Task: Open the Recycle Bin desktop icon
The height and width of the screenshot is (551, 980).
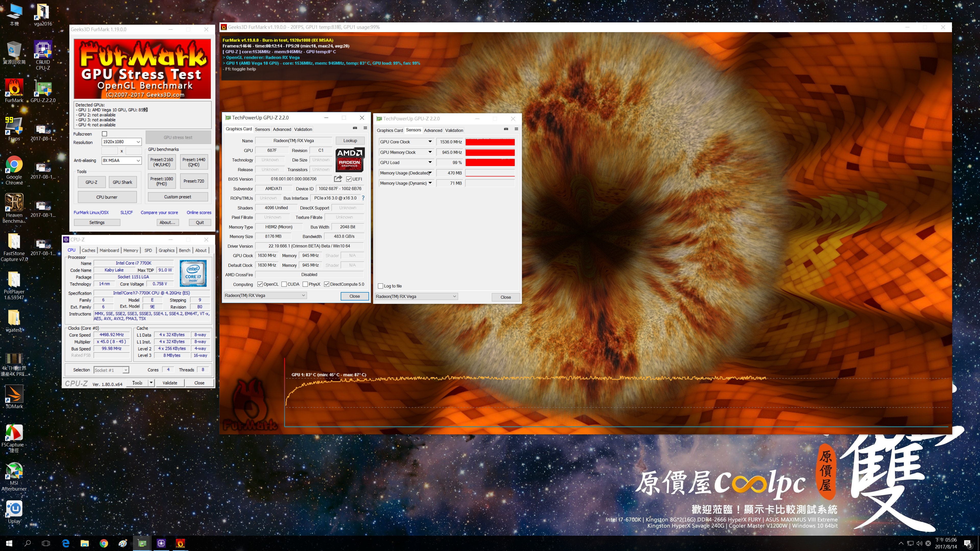Action: [x=14, y=53]
